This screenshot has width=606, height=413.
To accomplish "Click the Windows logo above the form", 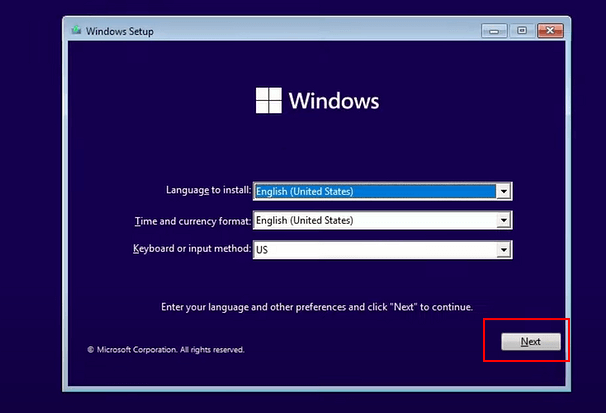I will (269, 100).
